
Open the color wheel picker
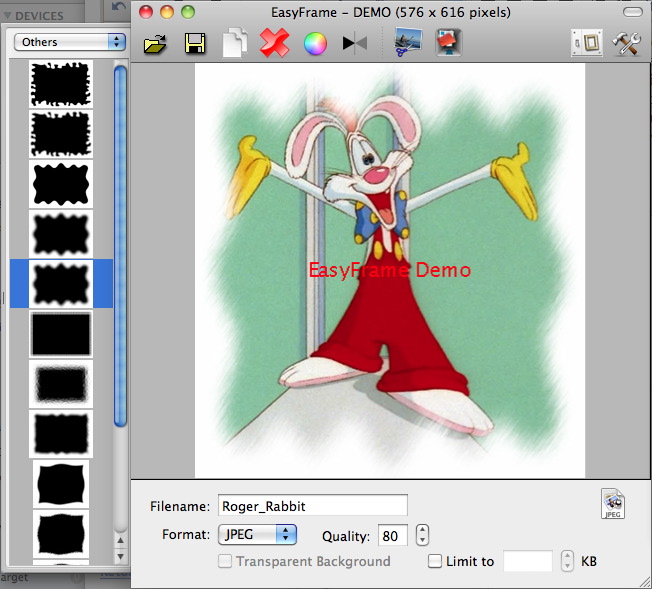pyautogui.click(x=315, y=43)
